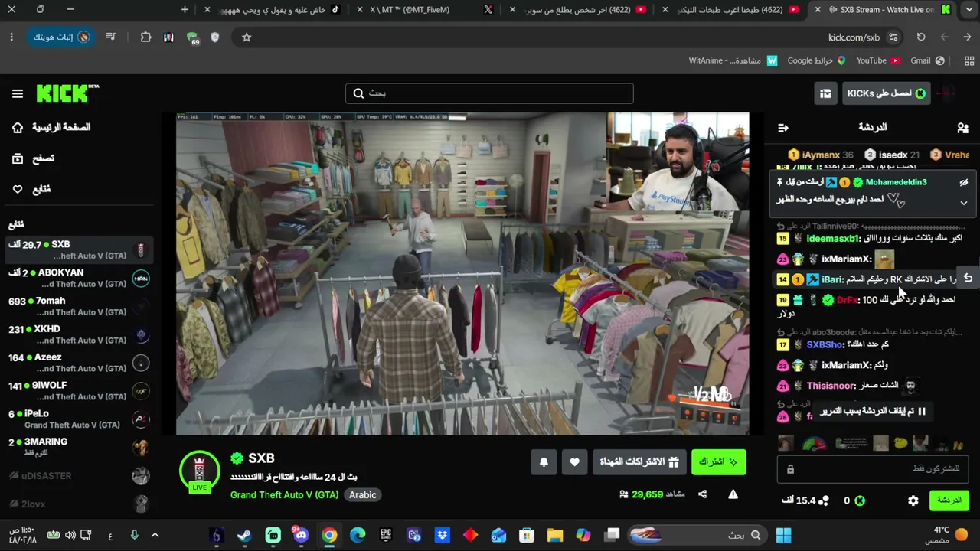
Task: Click the isaedx leaderboard entry
Action: [x=891, y=155]
